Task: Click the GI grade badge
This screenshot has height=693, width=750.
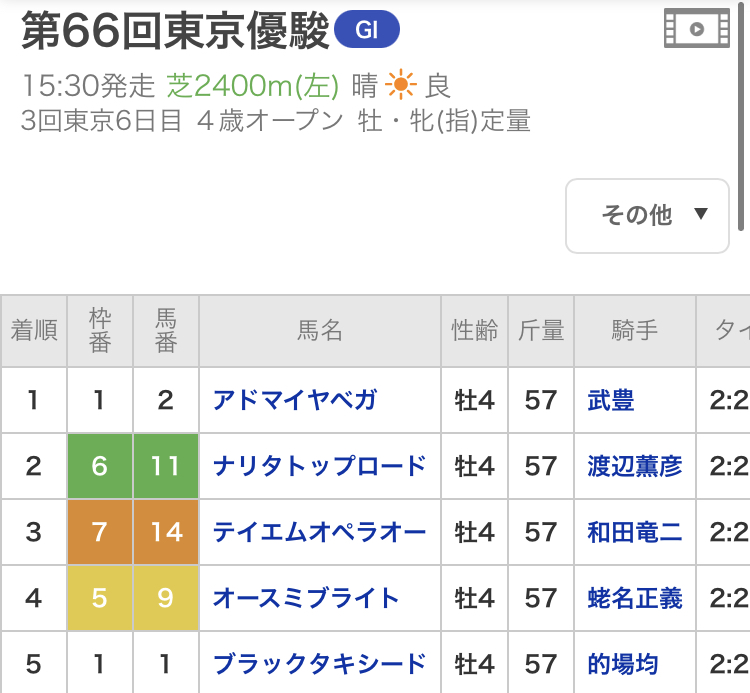Action: point(367,31)
